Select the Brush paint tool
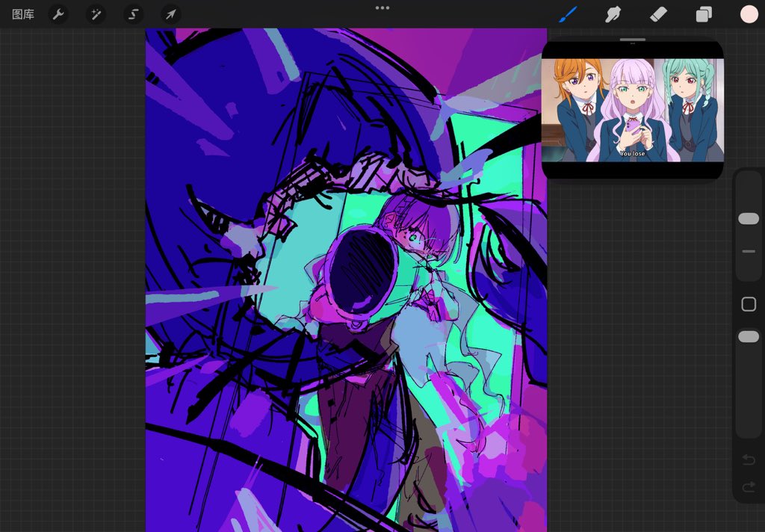This screenshot has width=765, height=532. pos(568,15)
